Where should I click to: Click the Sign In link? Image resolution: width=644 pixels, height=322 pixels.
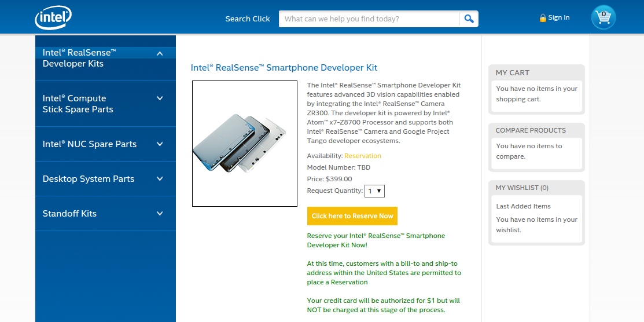coord(558,18)
